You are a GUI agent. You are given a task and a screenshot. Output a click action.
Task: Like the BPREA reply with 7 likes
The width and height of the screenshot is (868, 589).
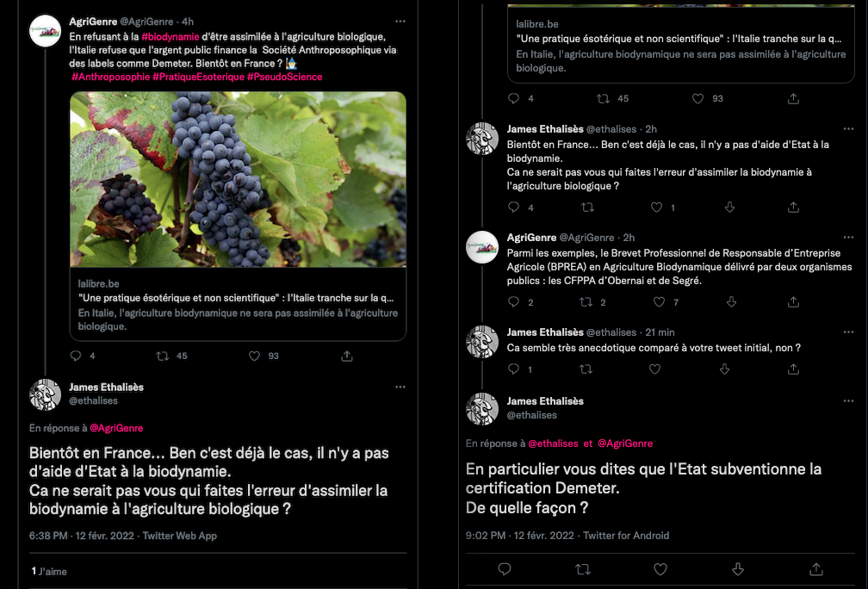pos(660,302)
